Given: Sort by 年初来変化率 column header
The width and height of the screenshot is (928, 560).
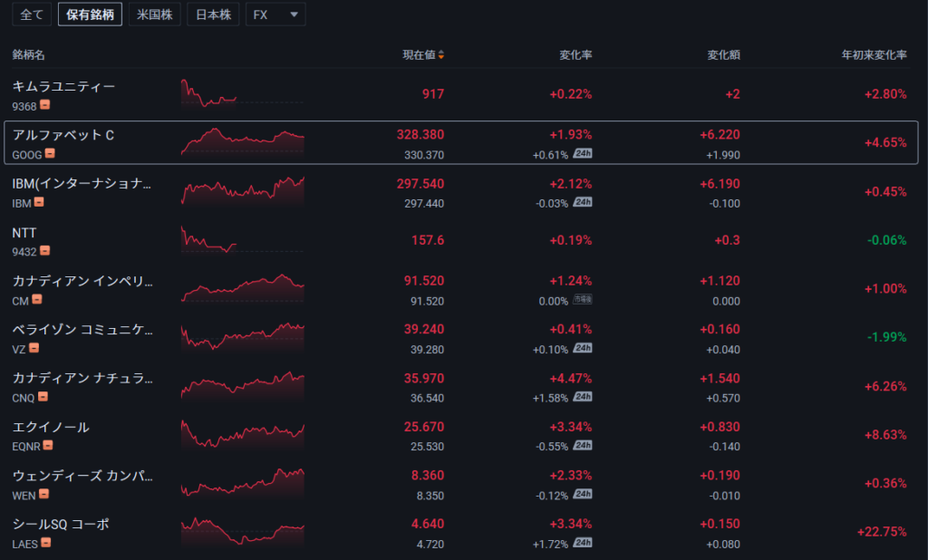Looking at the screenshot, I should [874, 55].
